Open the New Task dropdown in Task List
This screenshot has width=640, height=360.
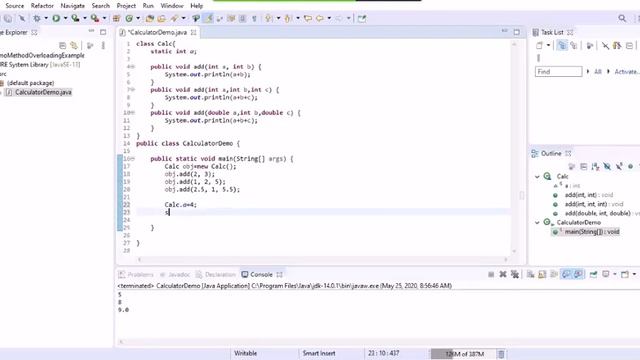[549, 46]
